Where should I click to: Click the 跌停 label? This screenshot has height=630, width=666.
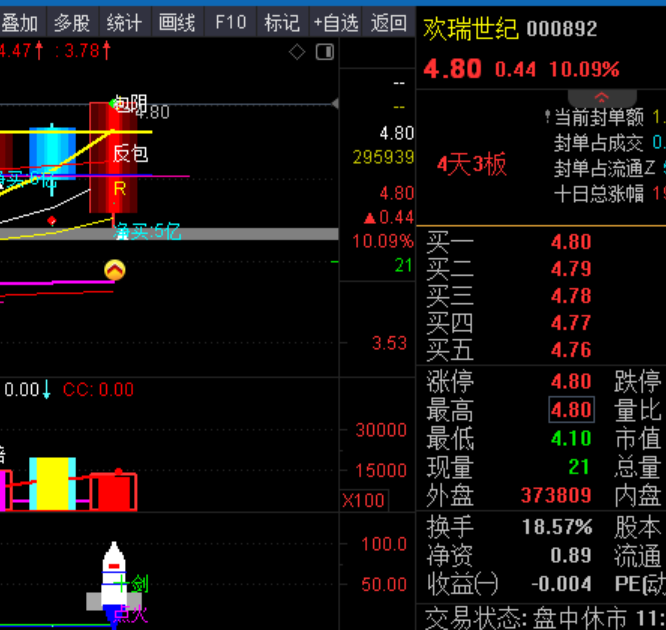point(638,381)
